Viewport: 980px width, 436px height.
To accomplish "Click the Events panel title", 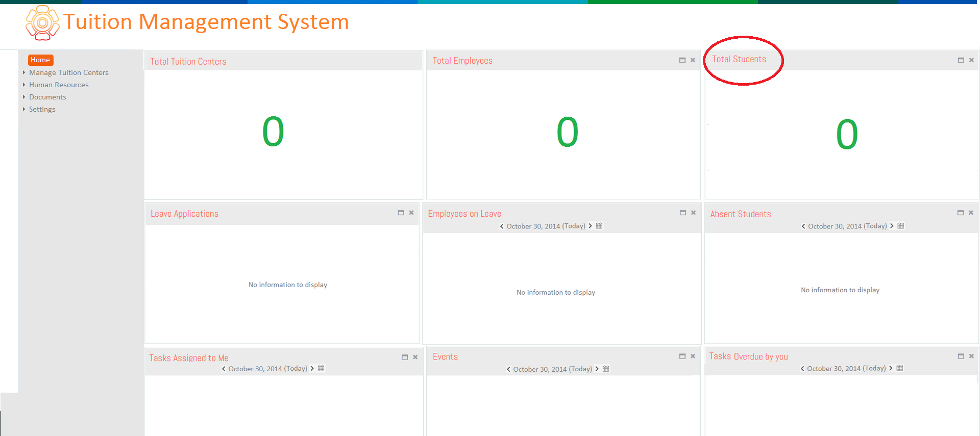I will click(445, 357).
